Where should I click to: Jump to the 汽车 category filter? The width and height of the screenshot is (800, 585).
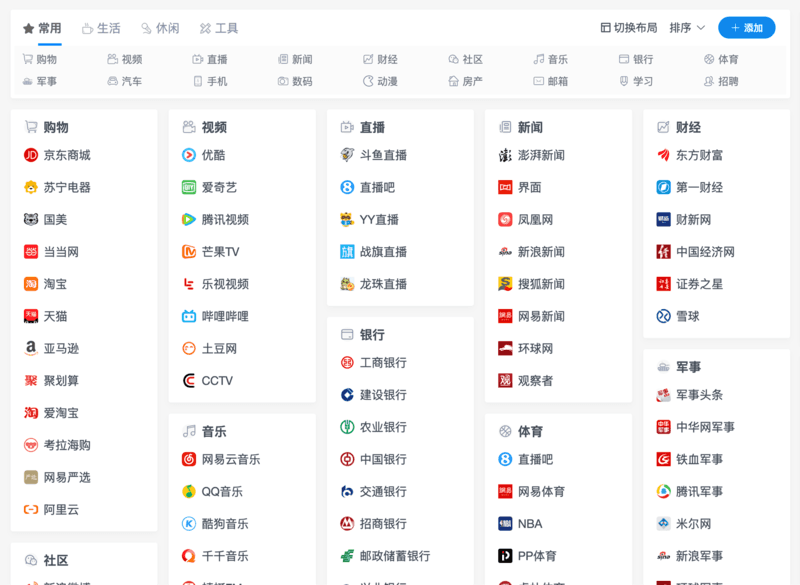click(x=125, y=81)
